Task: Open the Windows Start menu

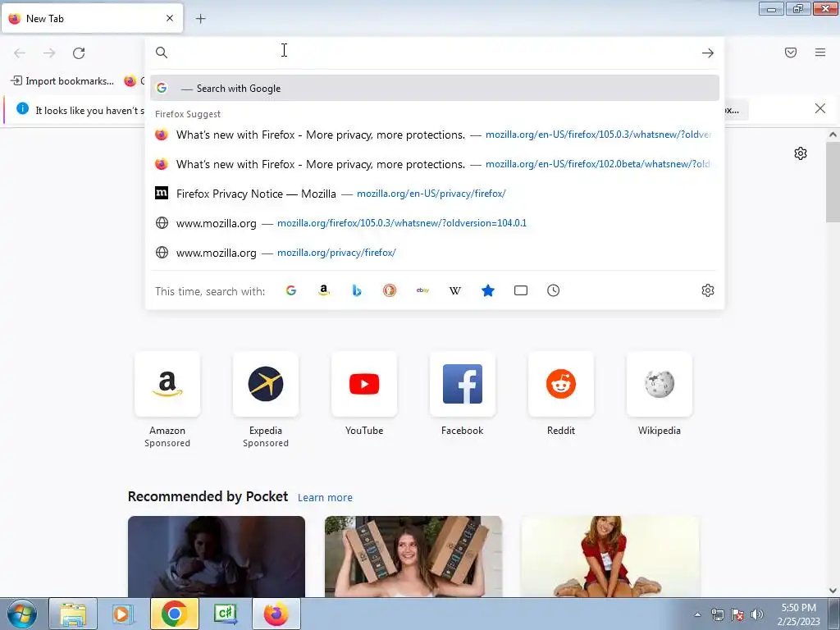Action: click(x=22, y=614)
